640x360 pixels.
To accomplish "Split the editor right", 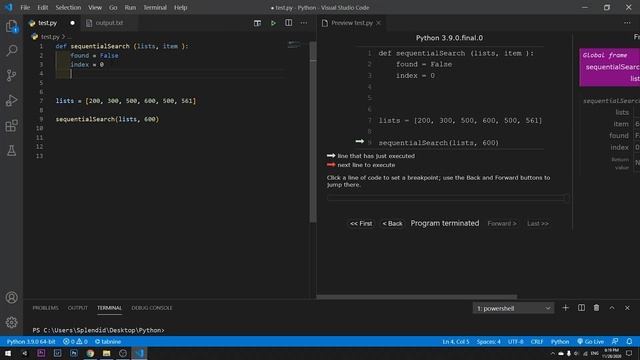I will 289,23.
